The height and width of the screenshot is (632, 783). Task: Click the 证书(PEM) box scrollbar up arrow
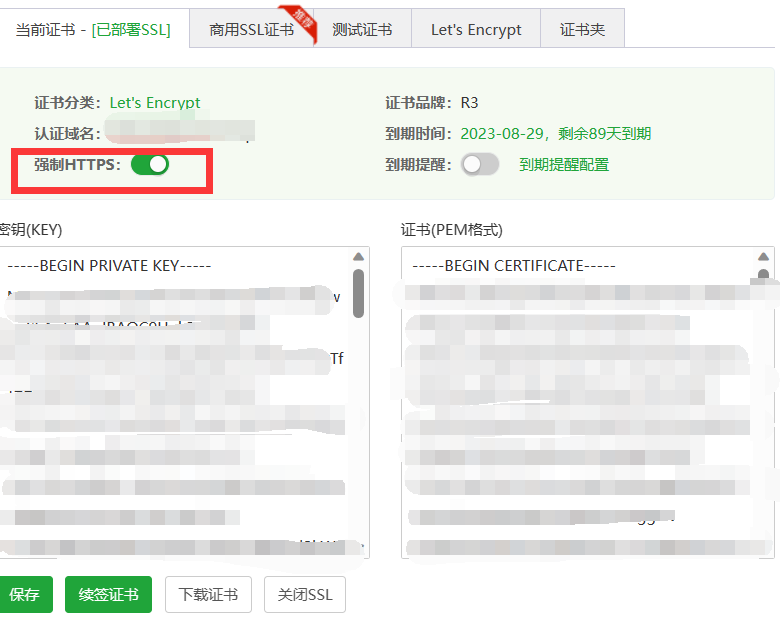pyautogui.click(x=765, y=257)
